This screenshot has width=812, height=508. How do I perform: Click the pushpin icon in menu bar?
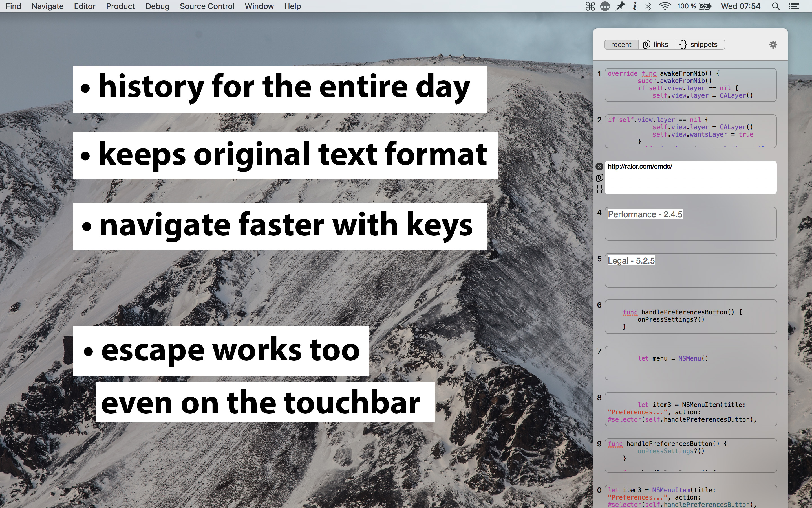620,6
